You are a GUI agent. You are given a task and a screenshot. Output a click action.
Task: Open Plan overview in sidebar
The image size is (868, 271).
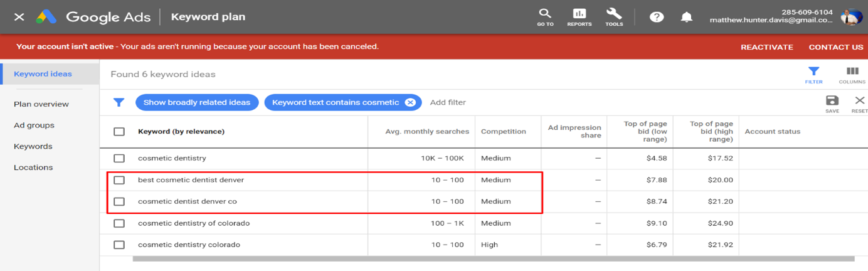click(x=41, y=104)
